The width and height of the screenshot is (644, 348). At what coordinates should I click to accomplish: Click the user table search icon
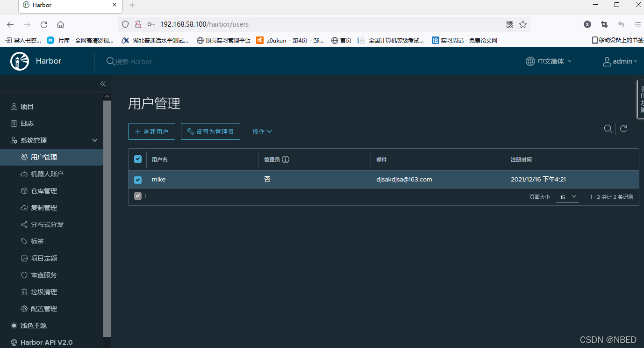(x=608, y=129)
